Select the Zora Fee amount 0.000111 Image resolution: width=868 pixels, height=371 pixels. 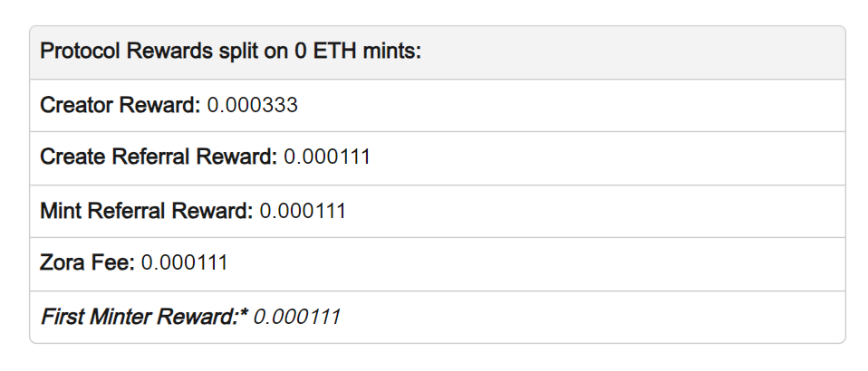pyautogui.click(x=185, y=263)
